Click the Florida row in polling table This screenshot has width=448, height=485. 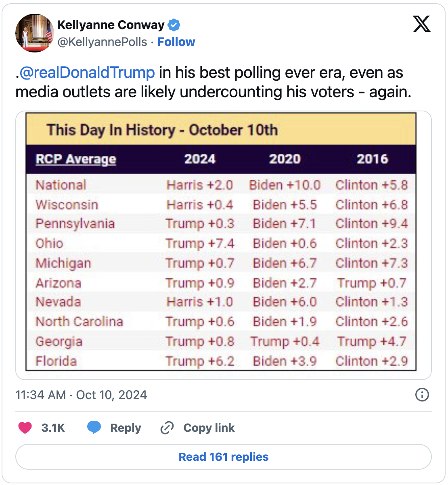(221, 361)
